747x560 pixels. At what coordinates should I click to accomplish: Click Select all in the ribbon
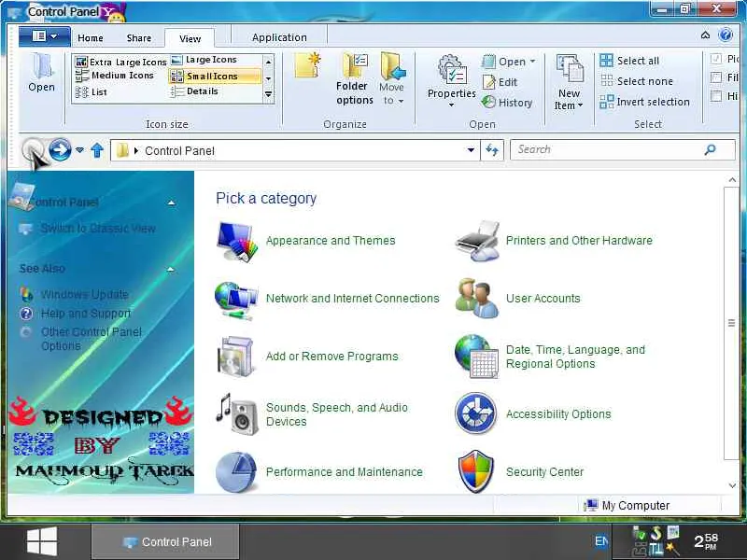click(629, 61)
